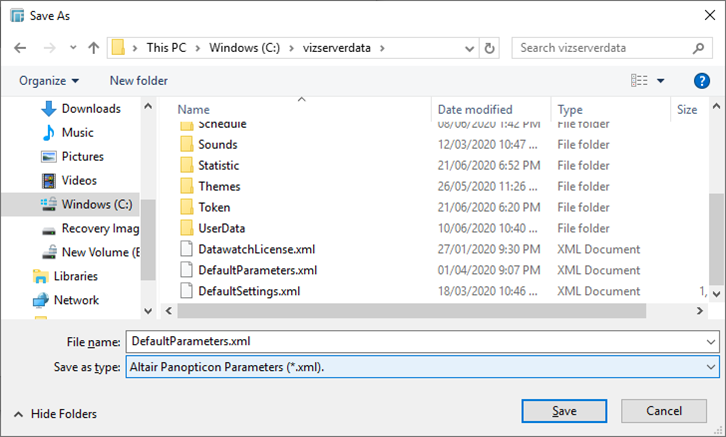
Task: Click the New folder toolbar button
Action: [139, 81]
